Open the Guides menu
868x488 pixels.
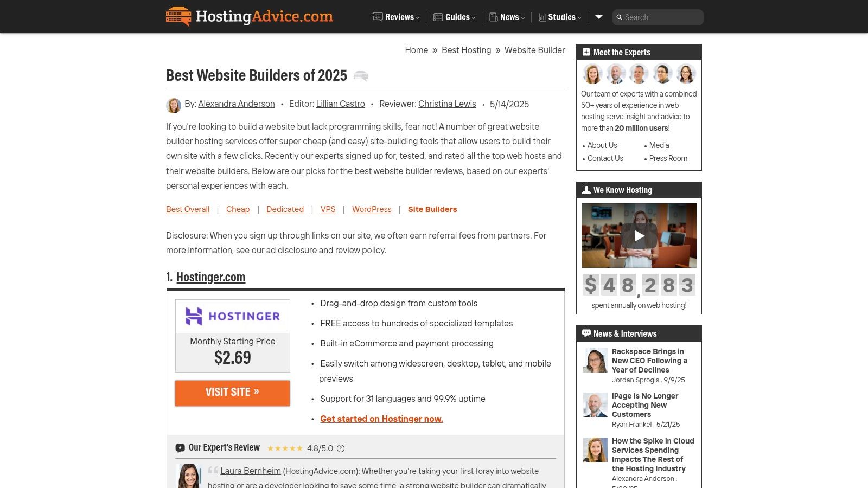click(x=455, y=17)
